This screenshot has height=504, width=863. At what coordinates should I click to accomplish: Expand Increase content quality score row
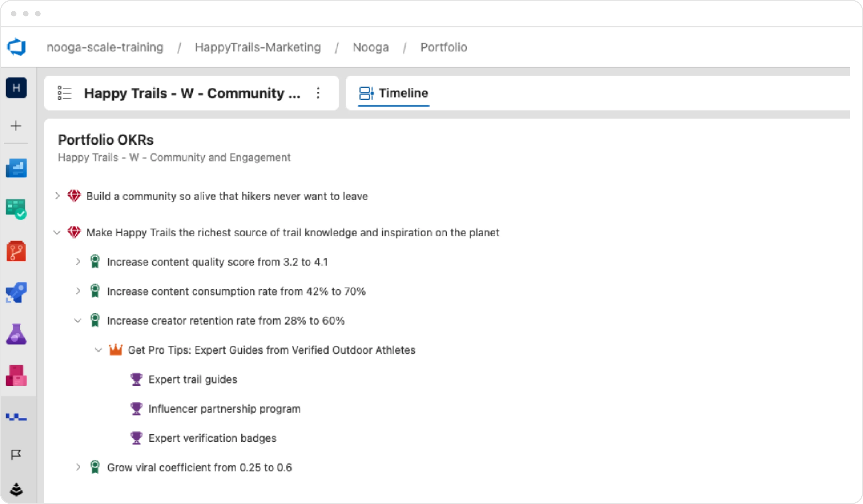78,261
